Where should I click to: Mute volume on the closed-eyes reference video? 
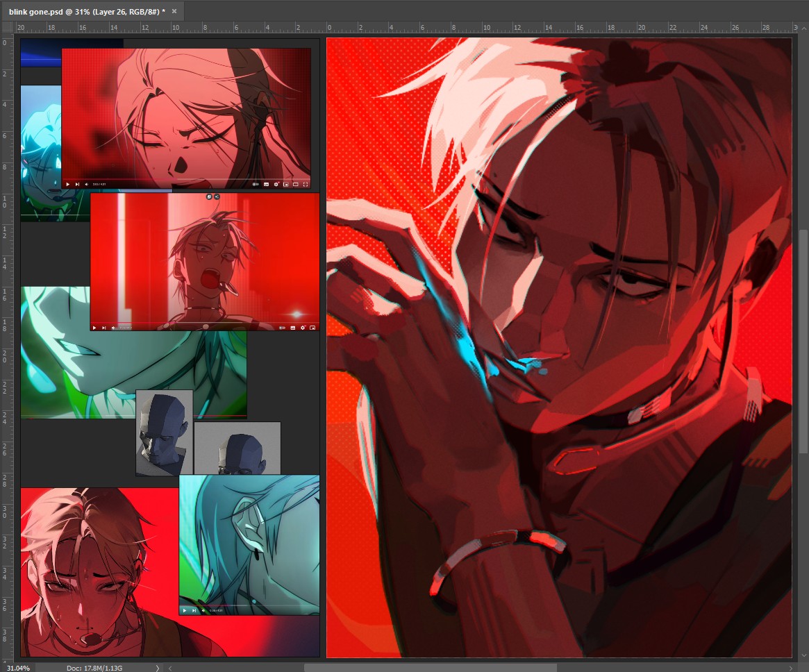point(85,184)
